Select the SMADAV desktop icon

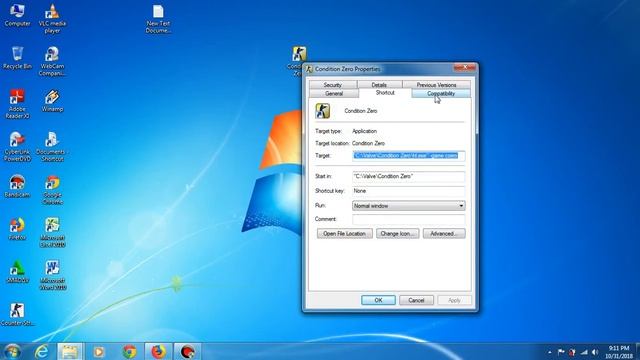coord(17,272)
